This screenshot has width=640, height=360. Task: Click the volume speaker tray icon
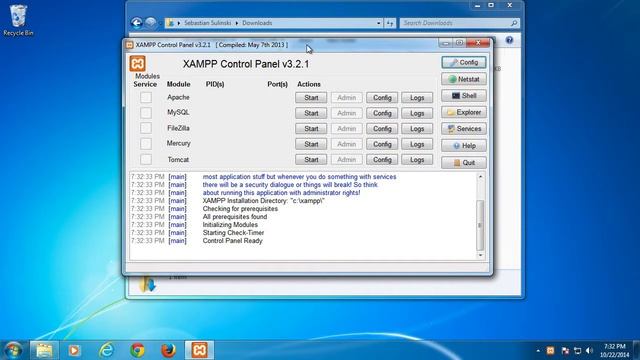tap(589, 351)
